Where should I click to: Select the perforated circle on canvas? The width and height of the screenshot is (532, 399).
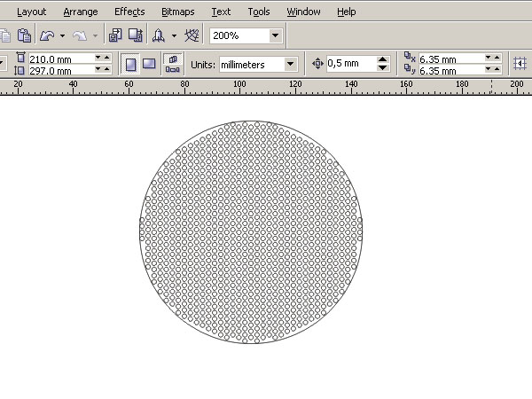coord(251,232)
